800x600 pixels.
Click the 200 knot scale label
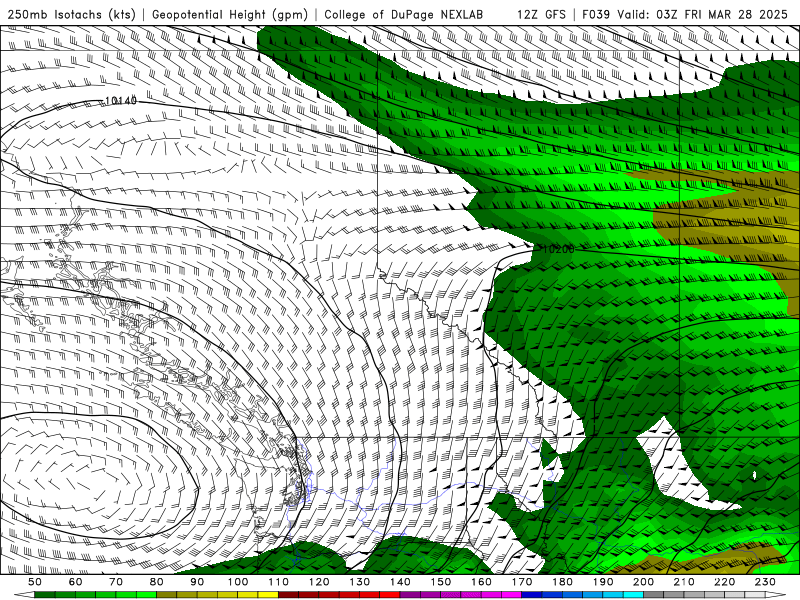tap(643, 582)
